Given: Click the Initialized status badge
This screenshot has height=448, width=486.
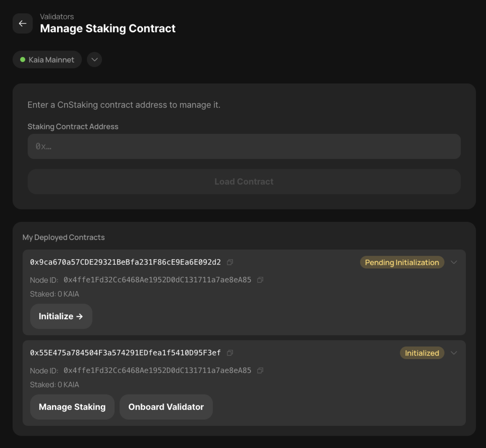Looking at the screenshot, I should tap(422, 353).
